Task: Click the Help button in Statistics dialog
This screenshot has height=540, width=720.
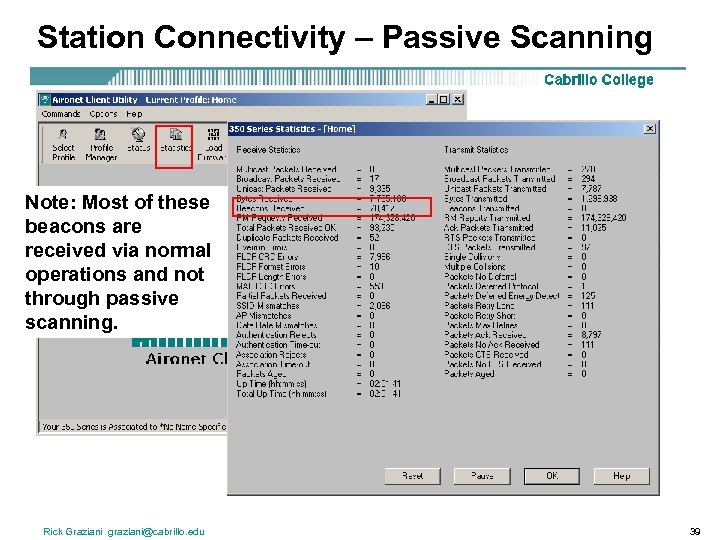Action: (x=621, y=476)
